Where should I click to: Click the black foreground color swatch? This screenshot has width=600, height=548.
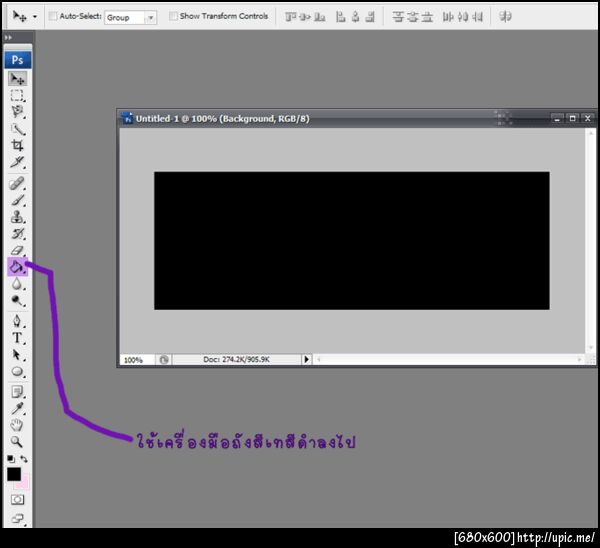click(14, 474)
